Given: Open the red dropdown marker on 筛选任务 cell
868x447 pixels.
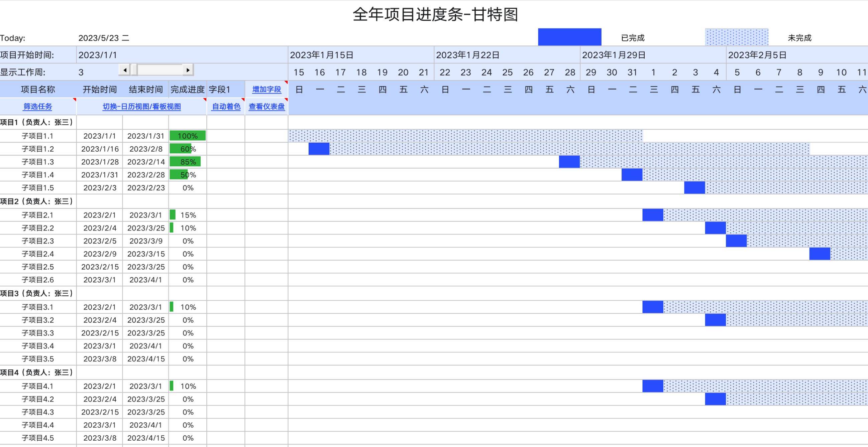Looking at the screenshot, I should tap(75, 99).
